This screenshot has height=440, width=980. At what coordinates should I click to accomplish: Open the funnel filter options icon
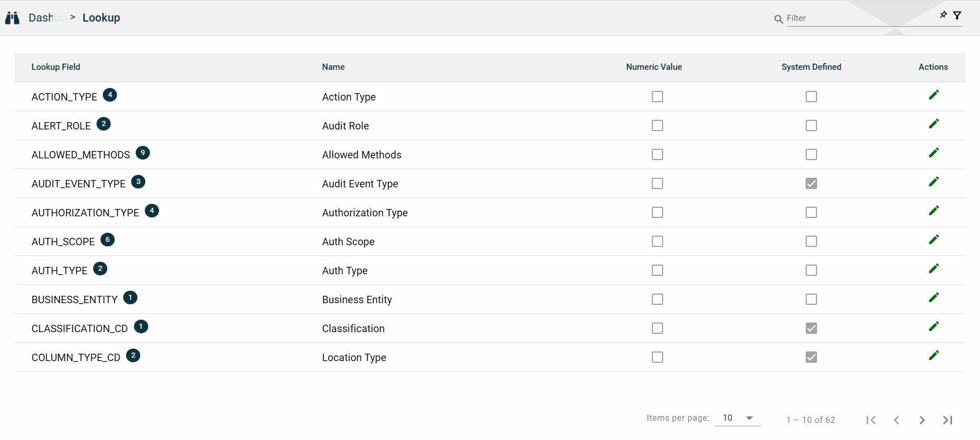pos(957,15)
